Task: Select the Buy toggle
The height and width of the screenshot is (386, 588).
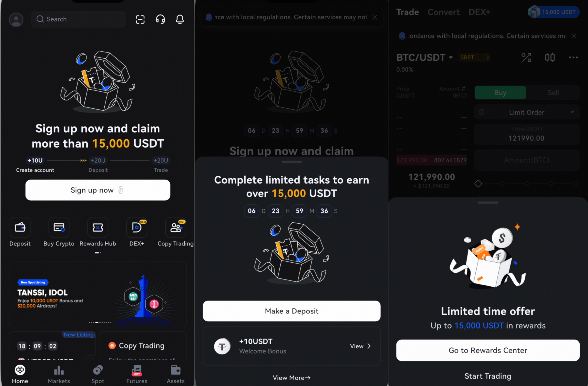Action: [x=500, y=93]
